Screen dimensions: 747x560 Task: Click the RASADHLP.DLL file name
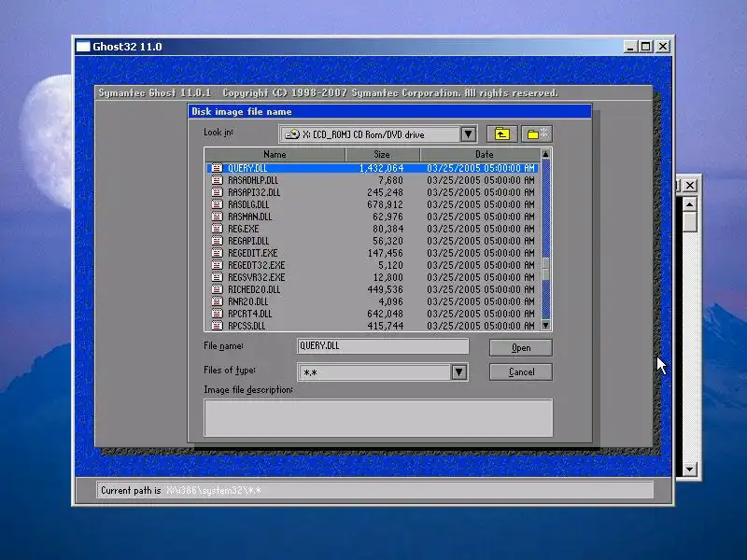coord(253,180)
